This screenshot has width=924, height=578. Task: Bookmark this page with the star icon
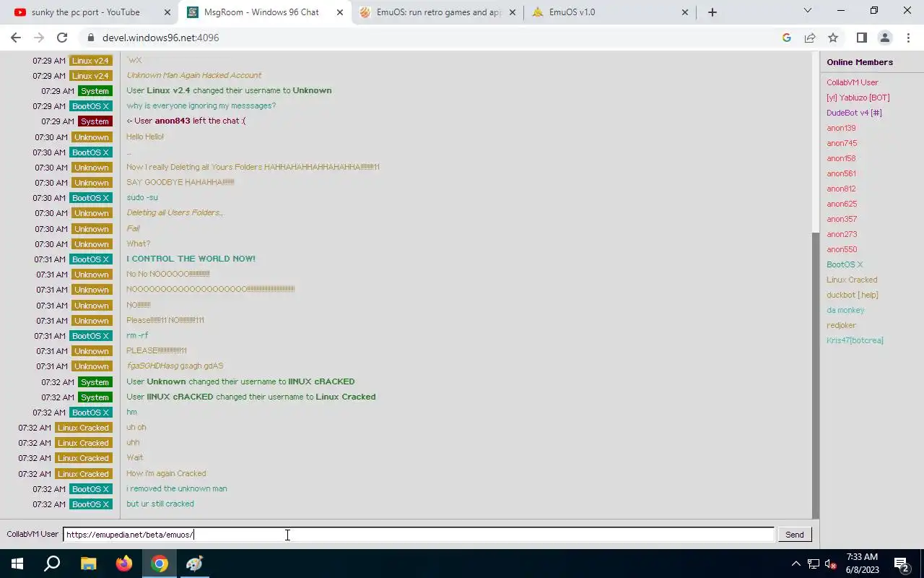833,38
